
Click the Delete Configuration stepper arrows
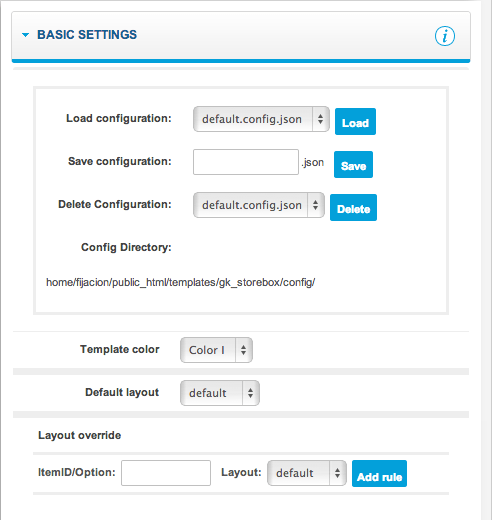(x=316, y=205)
